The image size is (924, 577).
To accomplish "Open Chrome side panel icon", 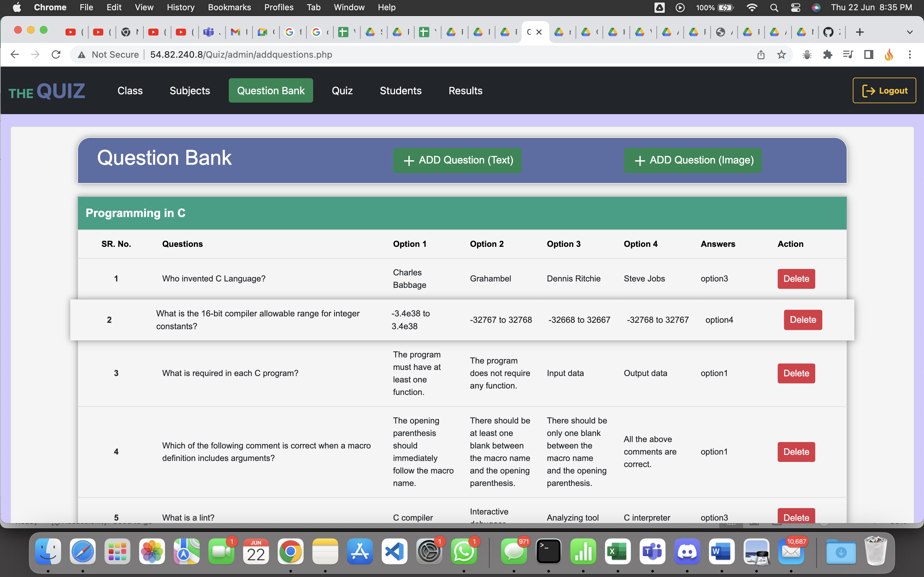I will click(868, 54).
